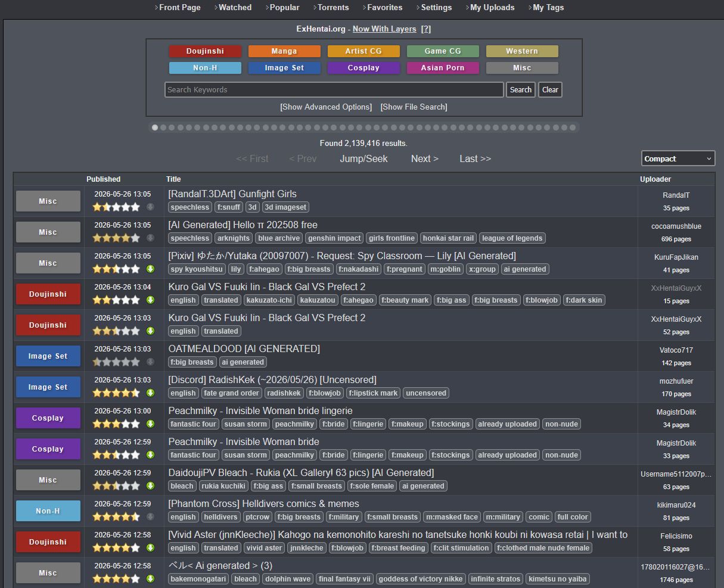Click Non-H badge on Helldivers comics row

tap(48, 511)
